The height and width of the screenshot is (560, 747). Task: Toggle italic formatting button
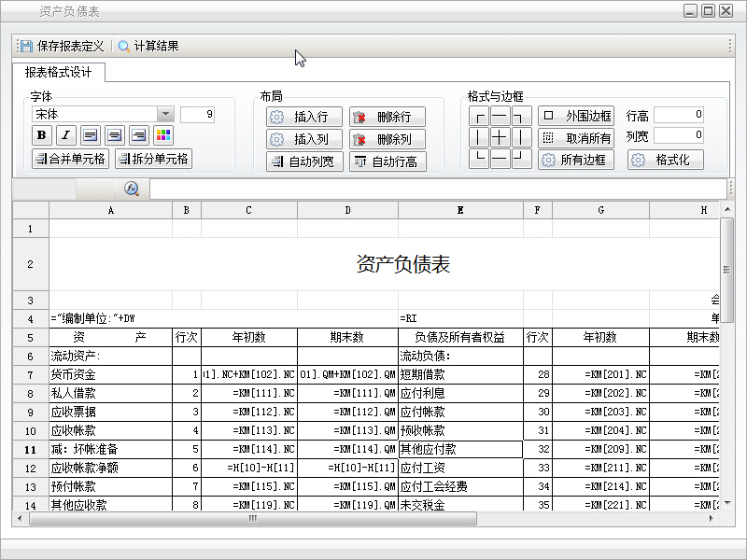[65, 136]
